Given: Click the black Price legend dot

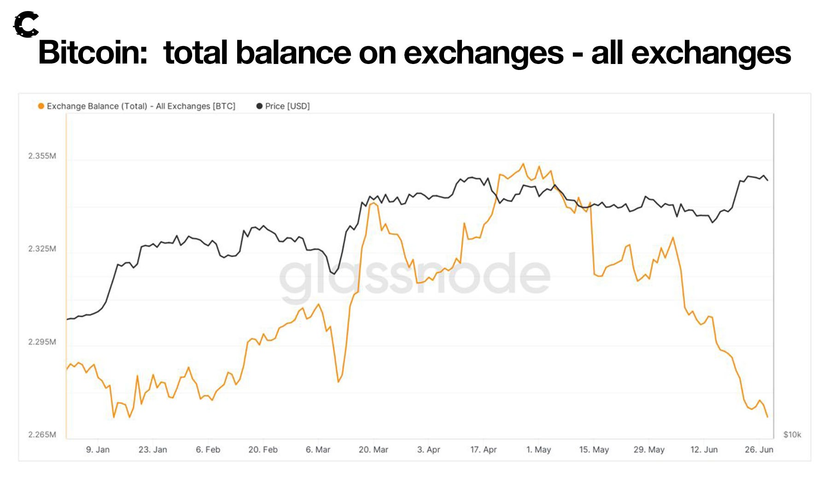Looking at the screenshot, I should [x=259, y=106].
